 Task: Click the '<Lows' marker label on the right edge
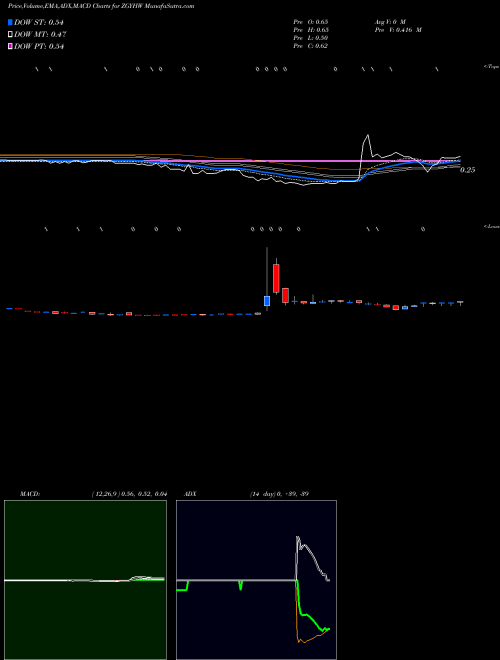click(492, 226)
